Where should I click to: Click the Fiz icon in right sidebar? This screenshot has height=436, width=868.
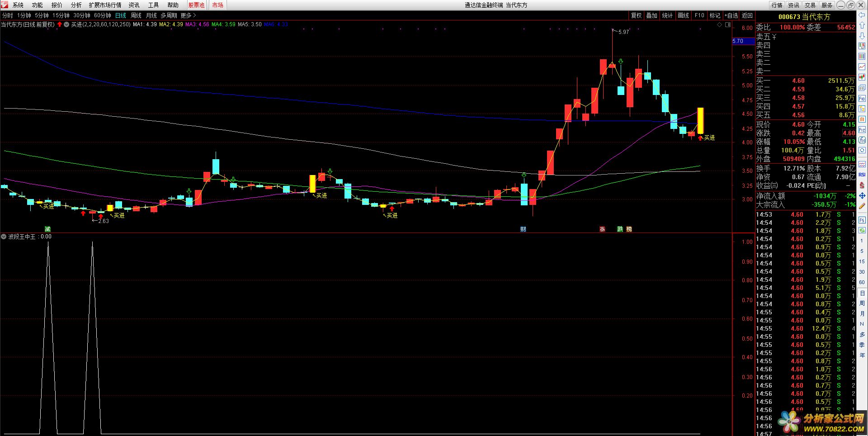862,129
